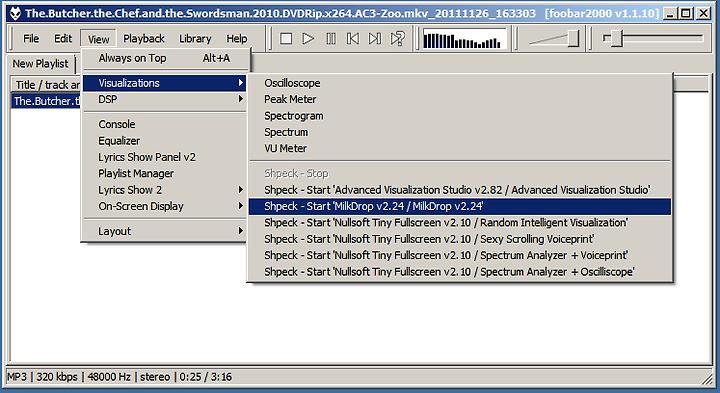The image size is (720, 393).
Task: Start Shpeck MilkDrop v2.24
Action: (460, 207)
